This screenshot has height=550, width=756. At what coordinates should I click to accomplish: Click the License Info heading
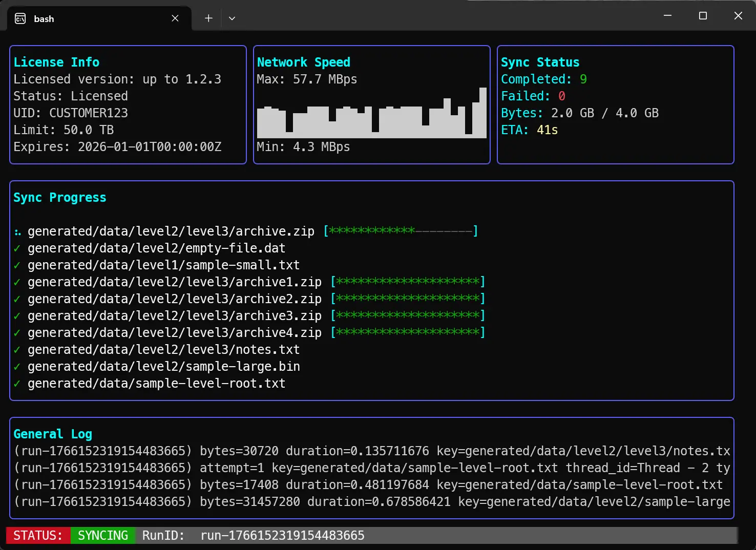[56, 62]
